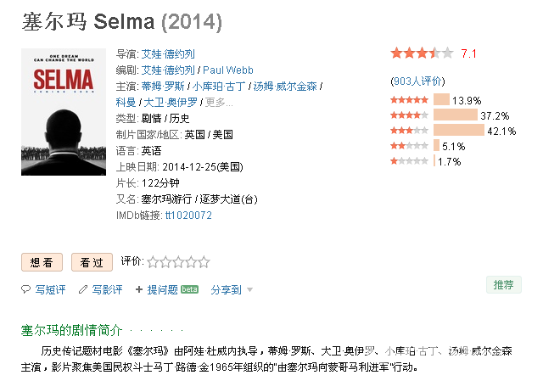Screen dimensions: 543x392
Task: Open actor 蒂姆·罗斯 profile link
Action: [163, 87]
